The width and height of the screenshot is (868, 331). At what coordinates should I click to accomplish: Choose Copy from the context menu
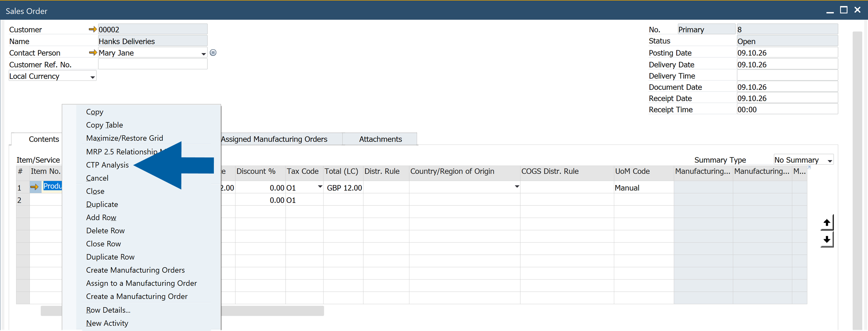(95, 112)
